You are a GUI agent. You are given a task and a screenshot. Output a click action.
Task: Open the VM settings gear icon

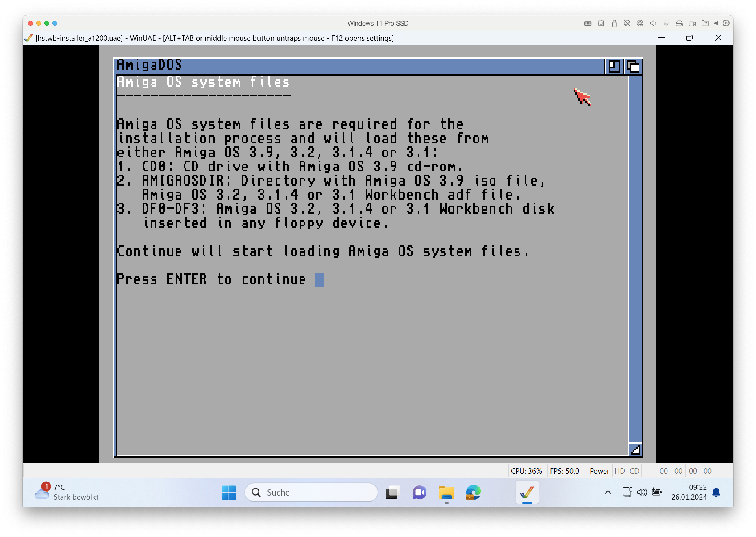726,24
